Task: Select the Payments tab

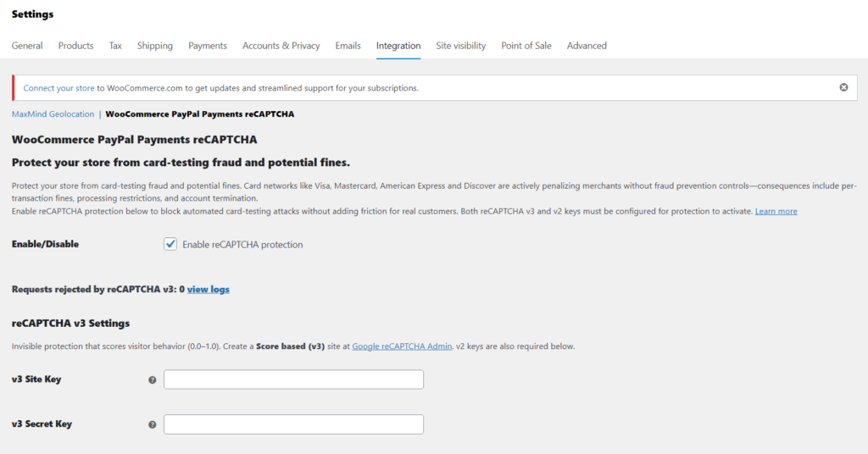Action: click(x=208, y=46)
